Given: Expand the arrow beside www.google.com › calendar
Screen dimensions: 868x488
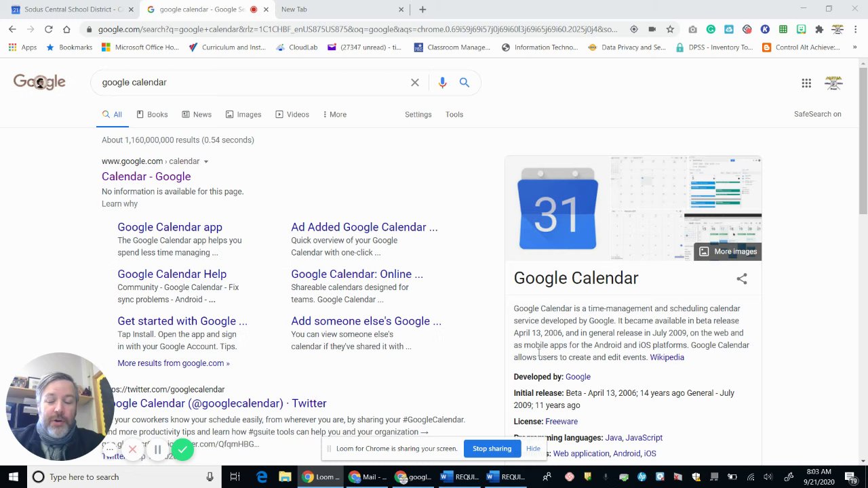Looking at the screenshot, I should pyautogui.click(x=205, y=162).
